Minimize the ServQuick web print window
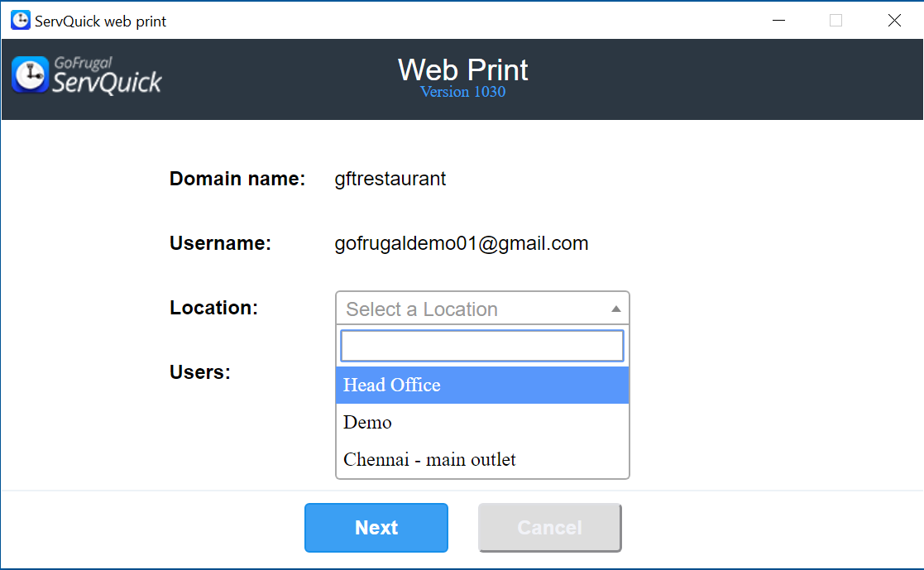This screenshot has width=924, height=570. pyautogui.click(x=778, y=21)
